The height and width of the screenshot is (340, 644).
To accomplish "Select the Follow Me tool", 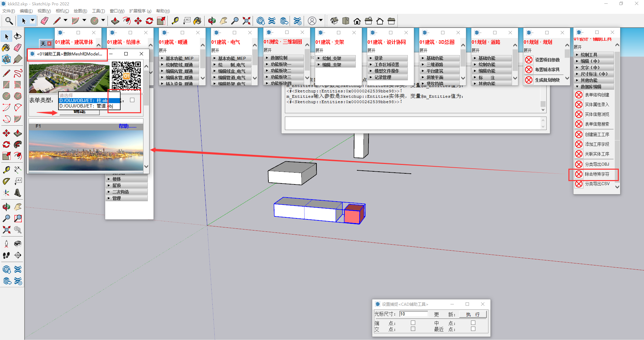I will (18, 144).
